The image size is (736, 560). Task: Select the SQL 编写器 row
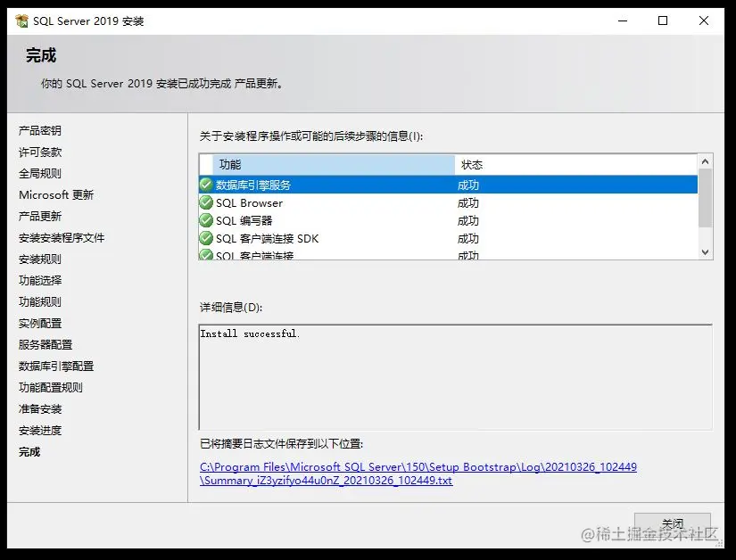pyautogui.click(x=448, y=220)
